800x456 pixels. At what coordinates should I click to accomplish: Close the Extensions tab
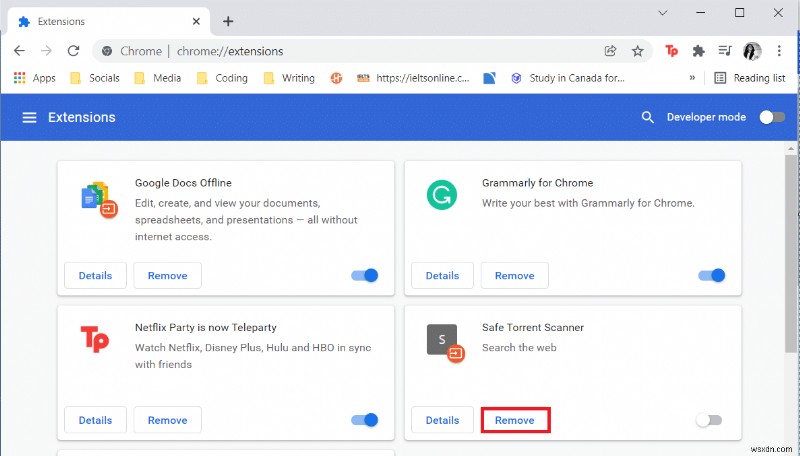[x=196, y=21]
